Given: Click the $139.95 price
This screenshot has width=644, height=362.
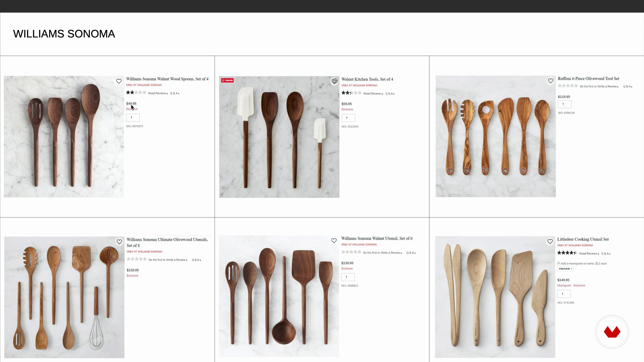Looking at the screenshot, I should point(347,263).
